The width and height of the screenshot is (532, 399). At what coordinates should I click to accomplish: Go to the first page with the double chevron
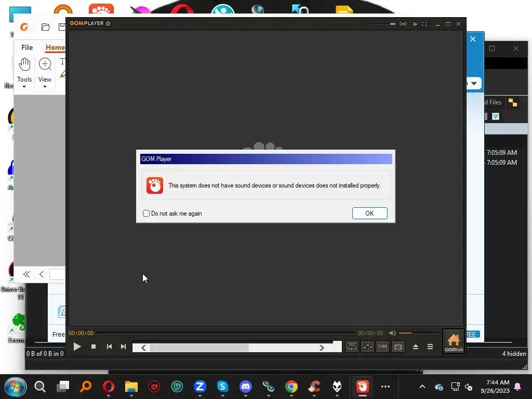[x=26, y=274]
